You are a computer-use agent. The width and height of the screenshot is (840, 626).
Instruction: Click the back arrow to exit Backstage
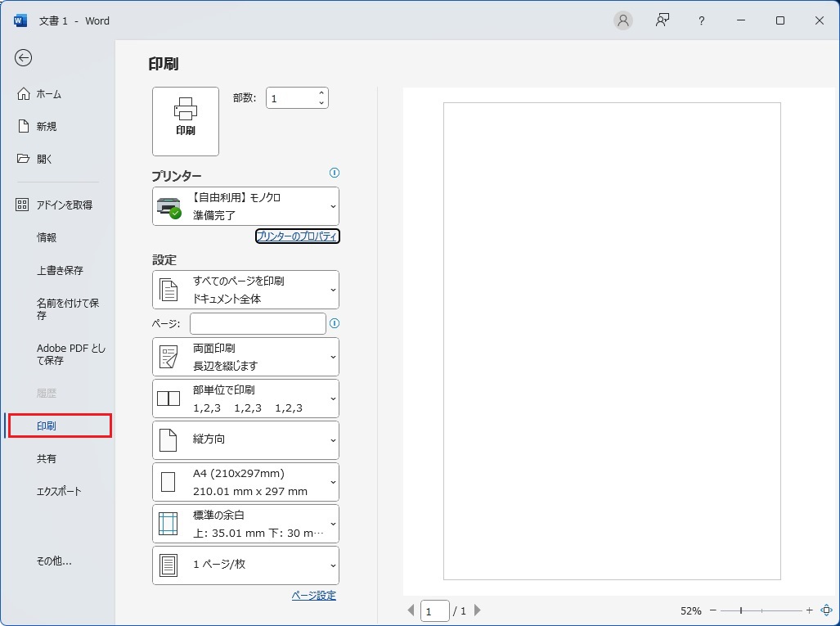(x=24, y=57)
